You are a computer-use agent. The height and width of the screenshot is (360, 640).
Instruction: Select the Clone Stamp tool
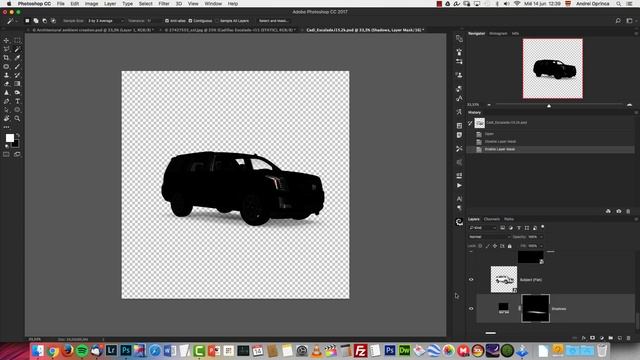tap(7, 75)
